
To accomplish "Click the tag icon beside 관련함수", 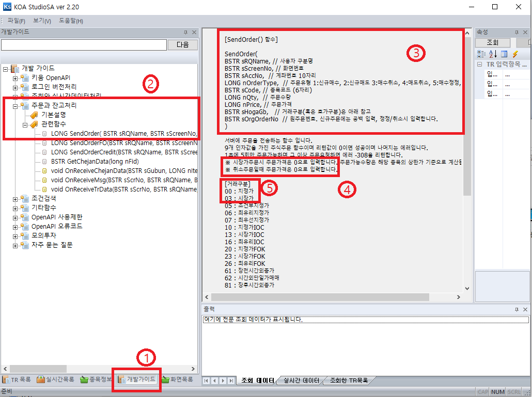I will [34, 124].
